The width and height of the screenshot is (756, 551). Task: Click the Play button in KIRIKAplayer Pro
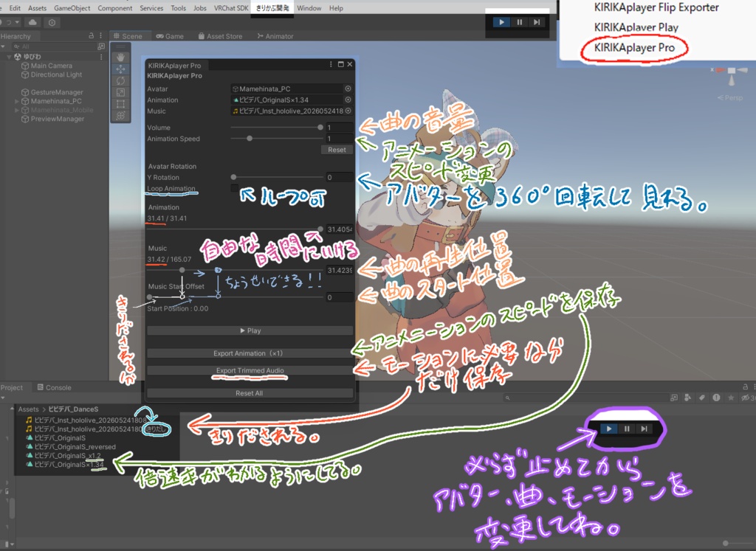250,330
